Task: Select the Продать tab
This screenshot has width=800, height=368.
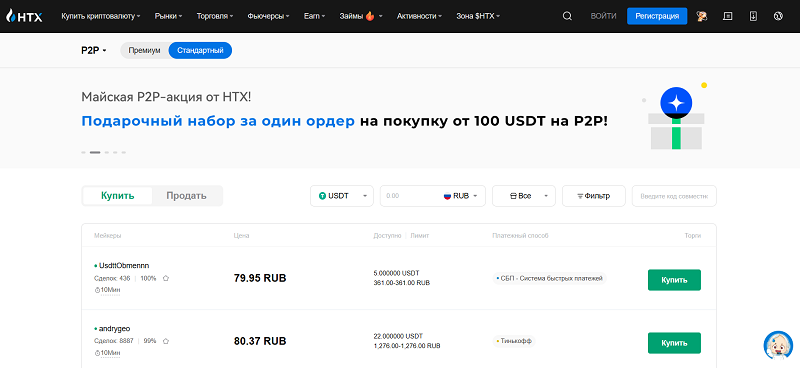Action: 186,196
